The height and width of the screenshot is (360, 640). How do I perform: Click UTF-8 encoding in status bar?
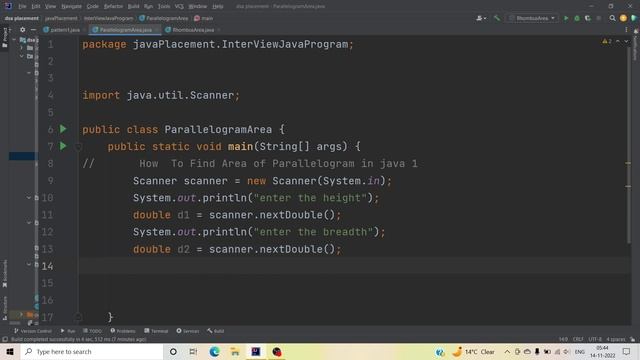(x=595, y=339)
